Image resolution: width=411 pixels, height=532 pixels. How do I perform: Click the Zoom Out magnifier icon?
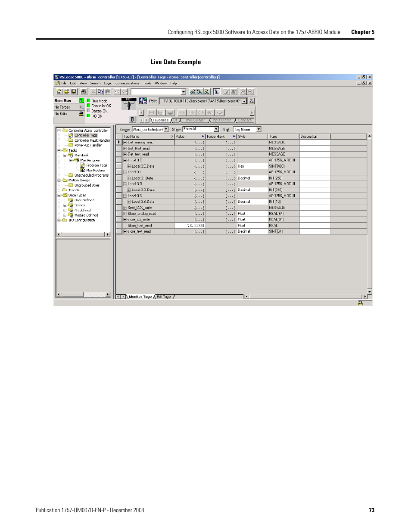tap(250, 92)
